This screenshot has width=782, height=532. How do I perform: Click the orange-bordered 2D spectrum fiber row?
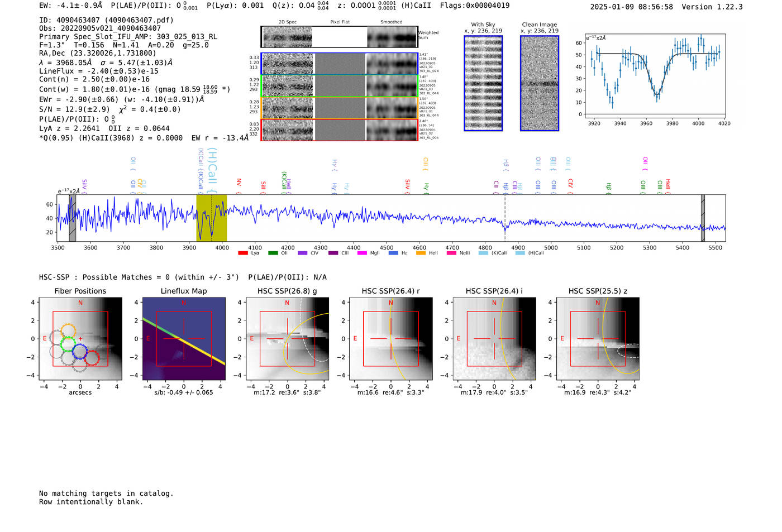(339, 108)
